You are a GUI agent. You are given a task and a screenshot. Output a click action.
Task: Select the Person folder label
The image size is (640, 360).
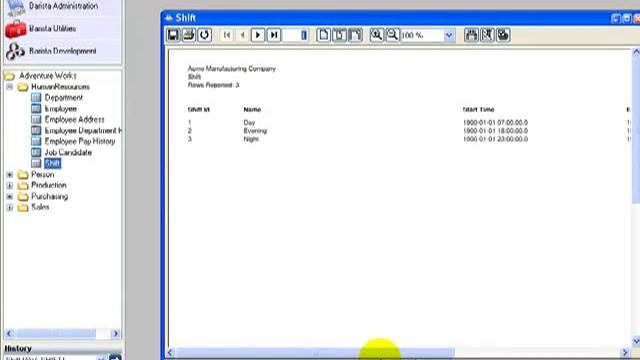pyautogui.click(x=42, y=175)
